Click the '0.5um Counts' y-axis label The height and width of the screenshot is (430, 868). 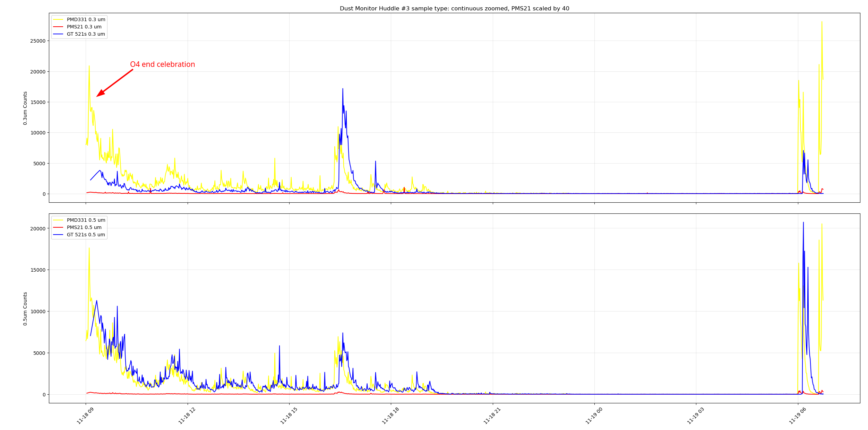click(x=25, y=309)
